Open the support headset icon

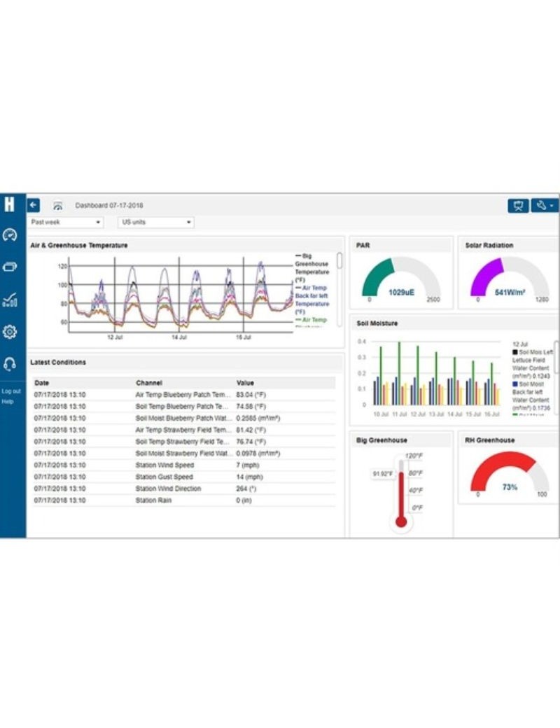10,363
